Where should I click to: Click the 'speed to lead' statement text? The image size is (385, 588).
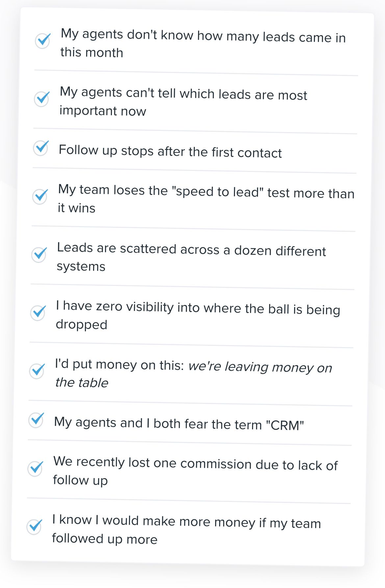pos(206,199)
